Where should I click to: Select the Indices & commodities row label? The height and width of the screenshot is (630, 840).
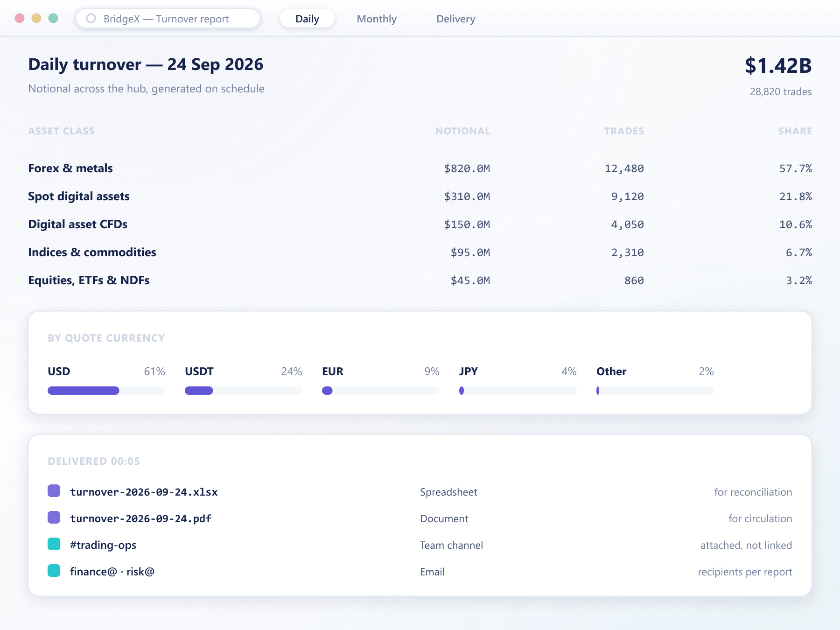coord(92,252)
